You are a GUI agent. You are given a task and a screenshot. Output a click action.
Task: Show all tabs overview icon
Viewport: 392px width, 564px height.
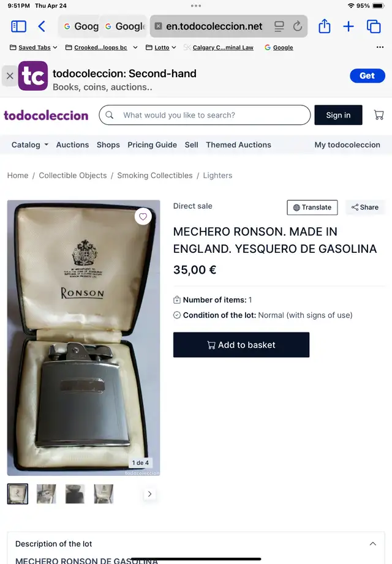tap(374, 26)
